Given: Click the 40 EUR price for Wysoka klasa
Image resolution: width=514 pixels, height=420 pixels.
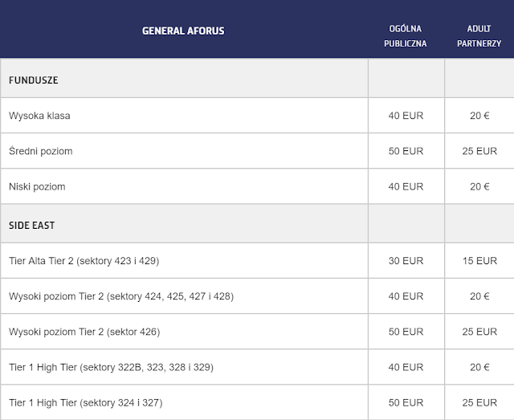Looking at the screenshot, I should click(x=406, y=116).
